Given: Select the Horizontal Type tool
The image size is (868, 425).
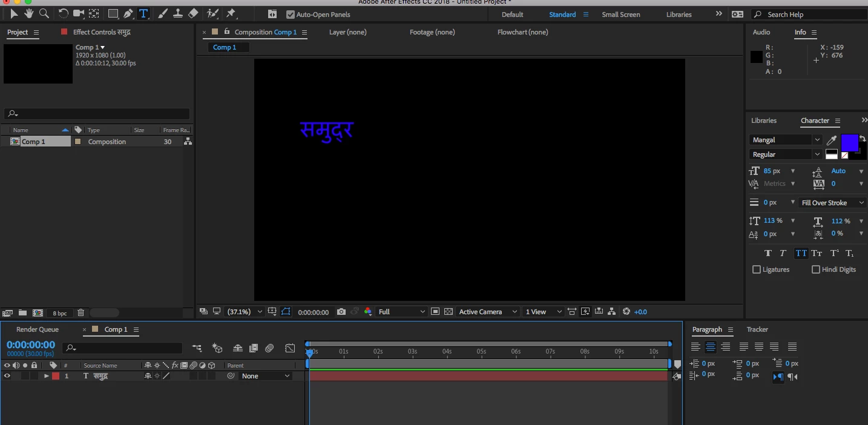Looking at the screenshot, I should tap(143, 13).
